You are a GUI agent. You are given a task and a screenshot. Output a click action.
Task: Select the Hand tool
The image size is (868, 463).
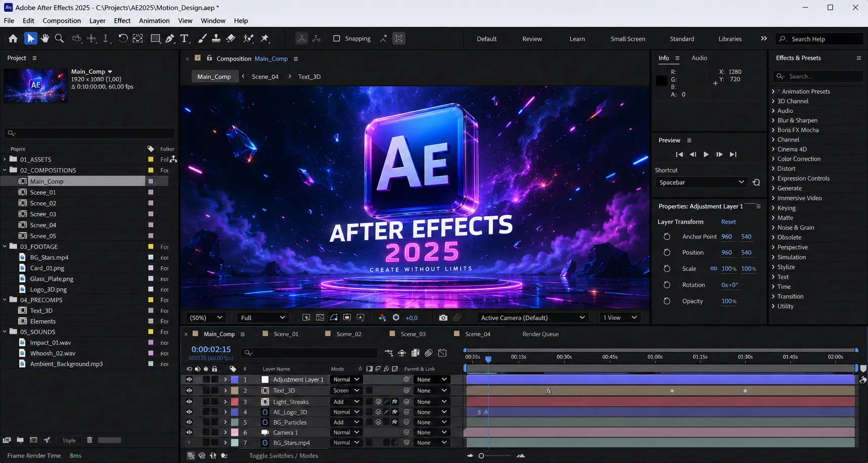45,38
